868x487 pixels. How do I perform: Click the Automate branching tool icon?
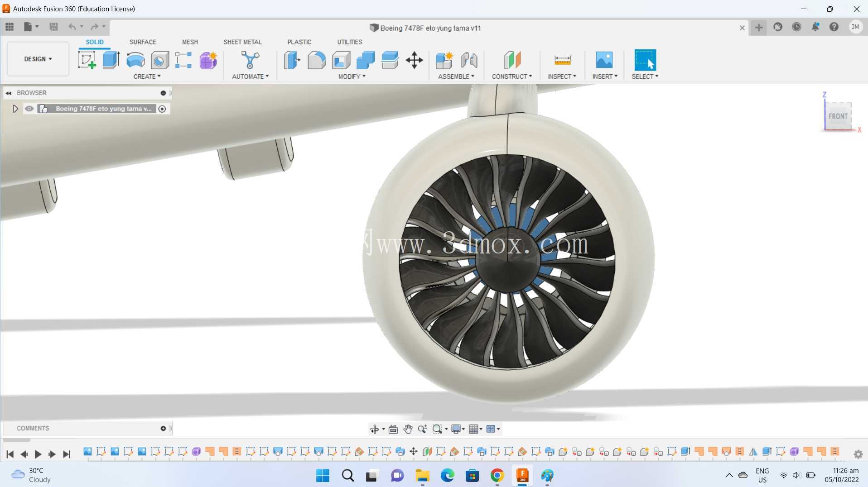click(250, 60)
